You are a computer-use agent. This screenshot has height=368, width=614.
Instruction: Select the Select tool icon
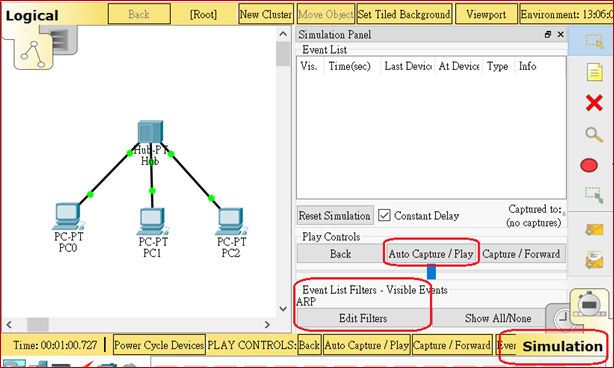594,41
